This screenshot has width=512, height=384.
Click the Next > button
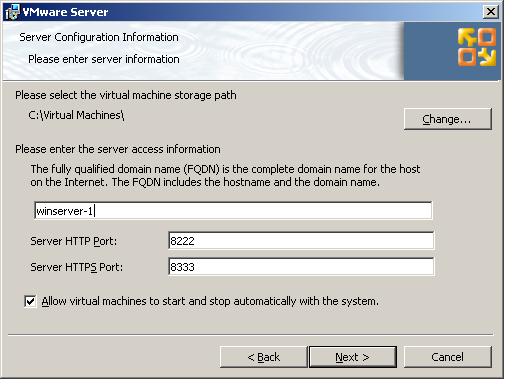click(x=353, y=357)
